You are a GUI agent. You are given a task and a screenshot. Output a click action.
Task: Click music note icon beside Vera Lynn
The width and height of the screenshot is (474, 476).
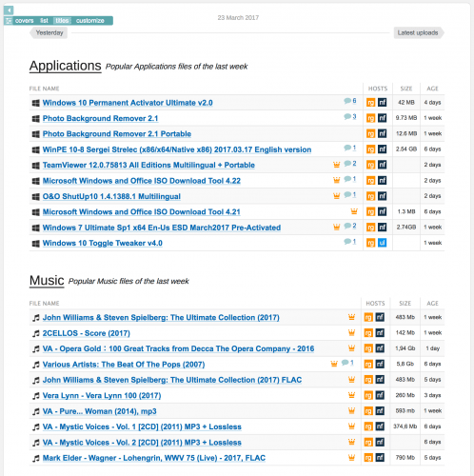point(36,396)
